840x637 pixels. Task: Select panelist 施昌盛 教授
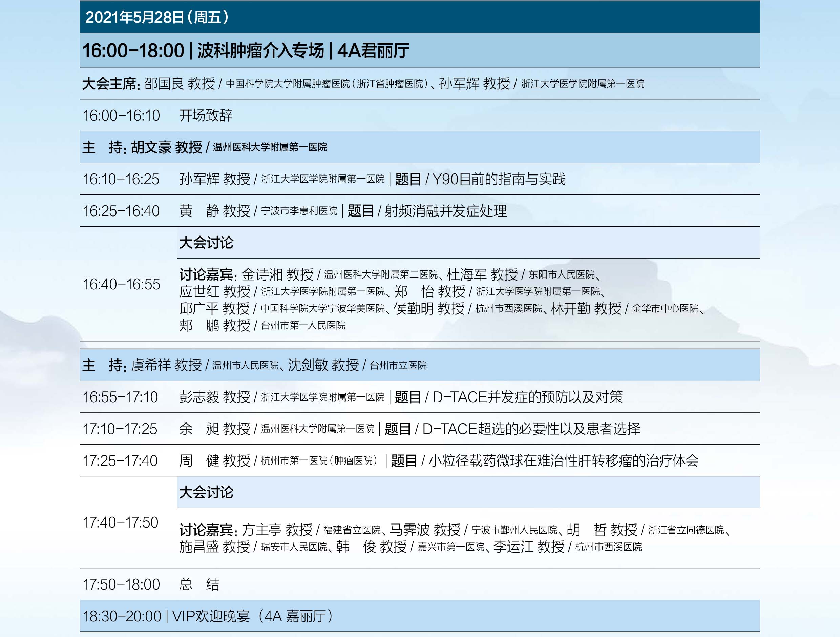coord(214,547)
